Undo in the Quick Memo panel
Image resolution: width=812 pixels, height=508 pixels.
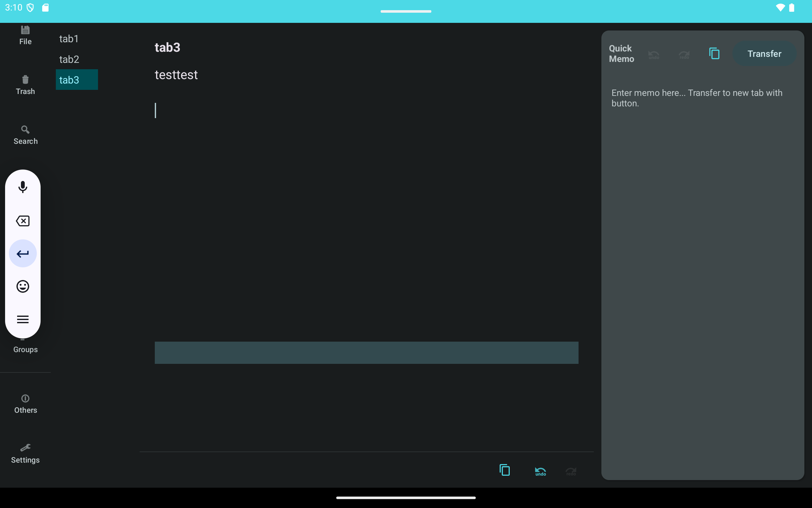coord(654,54)
